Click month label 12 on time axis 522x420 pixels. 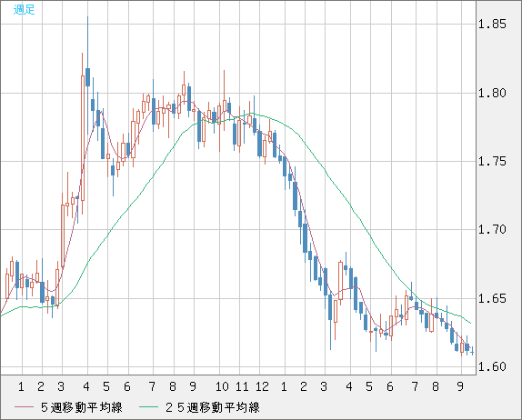click(262, 386)
